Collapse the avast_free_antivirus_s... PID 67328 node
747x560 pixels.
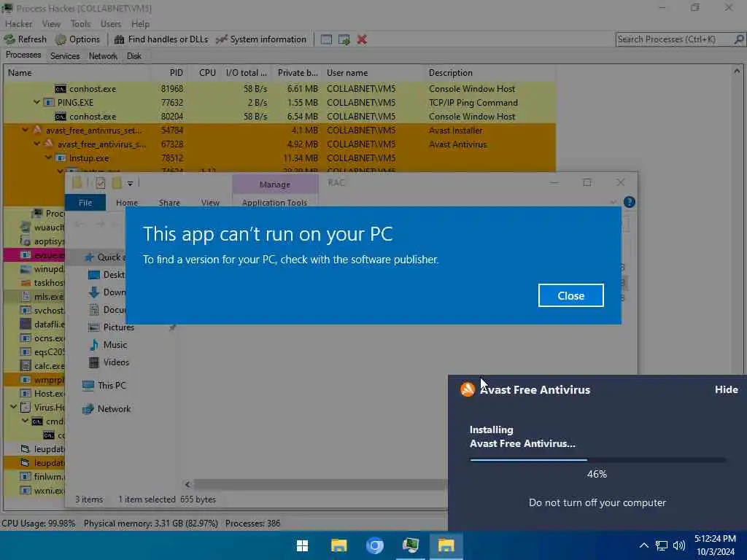[x=36, y=144]
